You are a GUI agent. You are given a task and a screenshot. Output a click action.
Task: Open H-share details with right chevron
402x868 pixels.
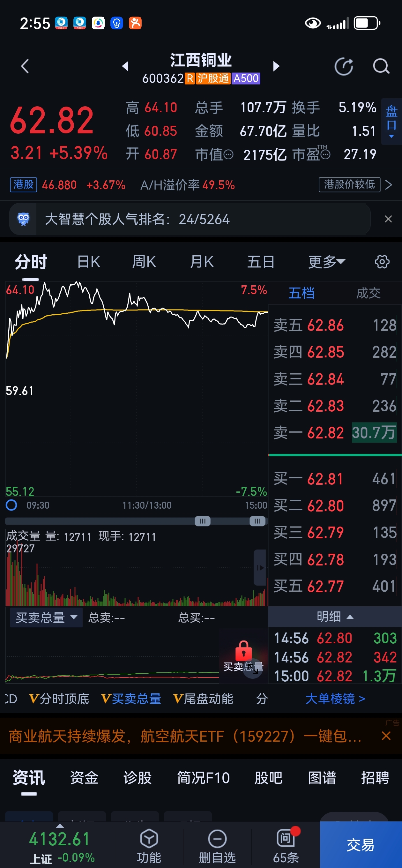(389, 185)
